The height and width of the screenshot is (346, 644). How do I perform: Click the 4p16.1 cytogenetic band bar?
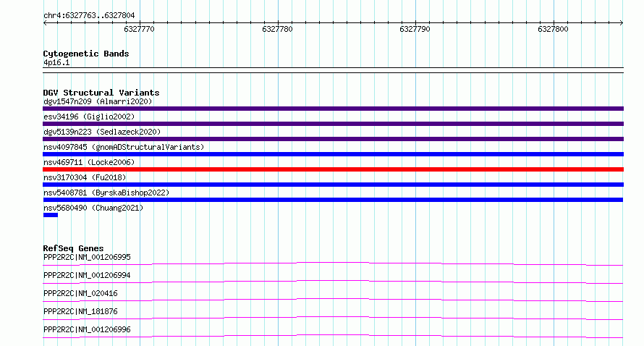333,70
